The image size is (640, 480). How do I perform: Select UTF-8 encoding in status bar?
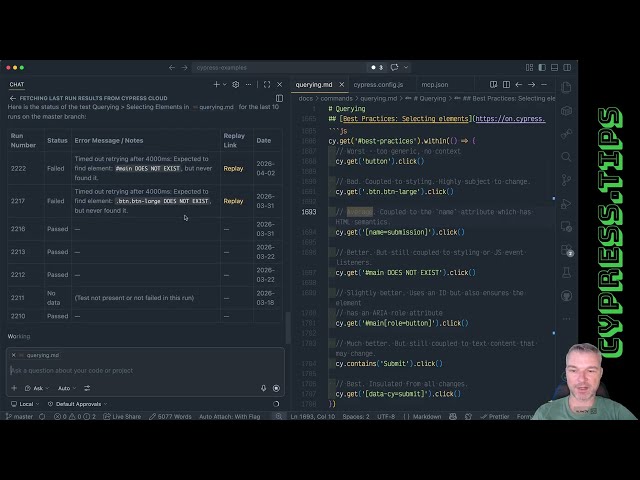coord(386,416)
